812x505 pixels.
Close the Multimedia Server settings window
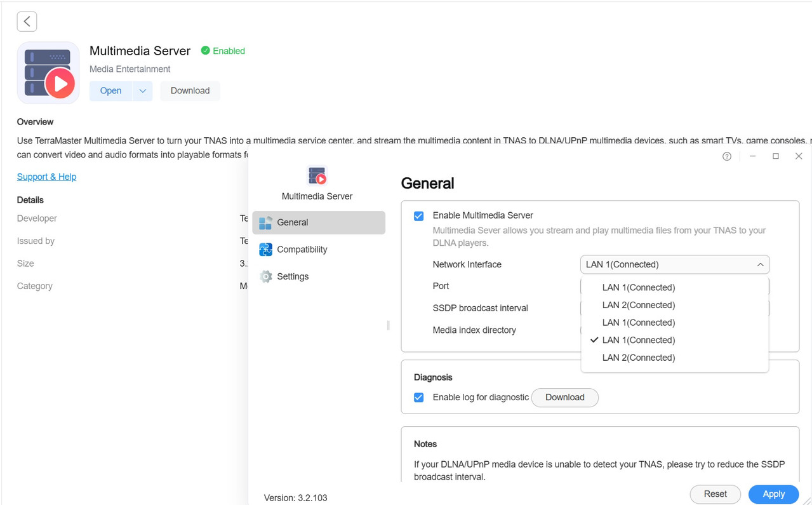pos(799,156)
